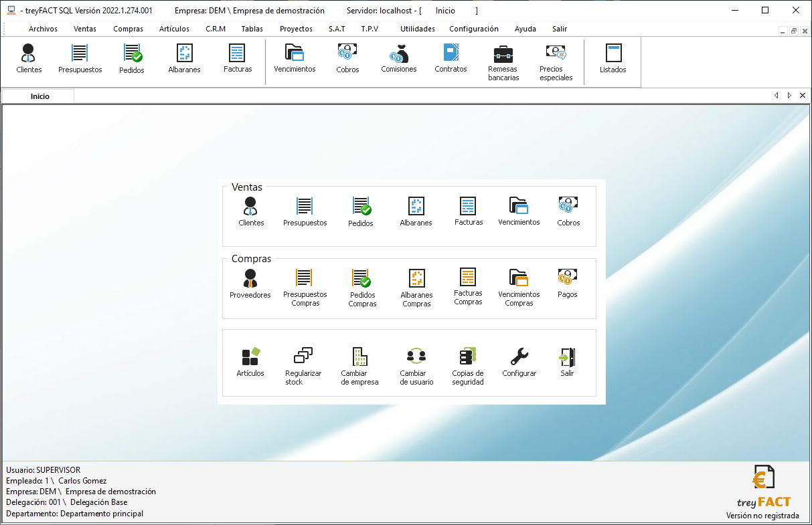Open the C.R.M menu

216,29
